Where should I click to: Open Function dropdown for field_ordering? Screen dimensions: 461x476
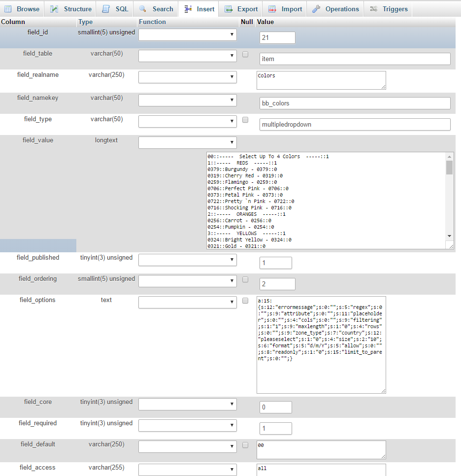(188, 281)
